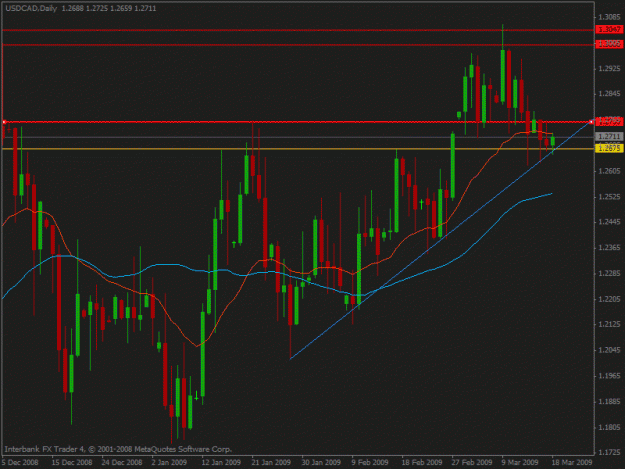Click the red 1.3047 price tag
The height and width of the screenshot is (469, 625).
click(x=609, y=29)
